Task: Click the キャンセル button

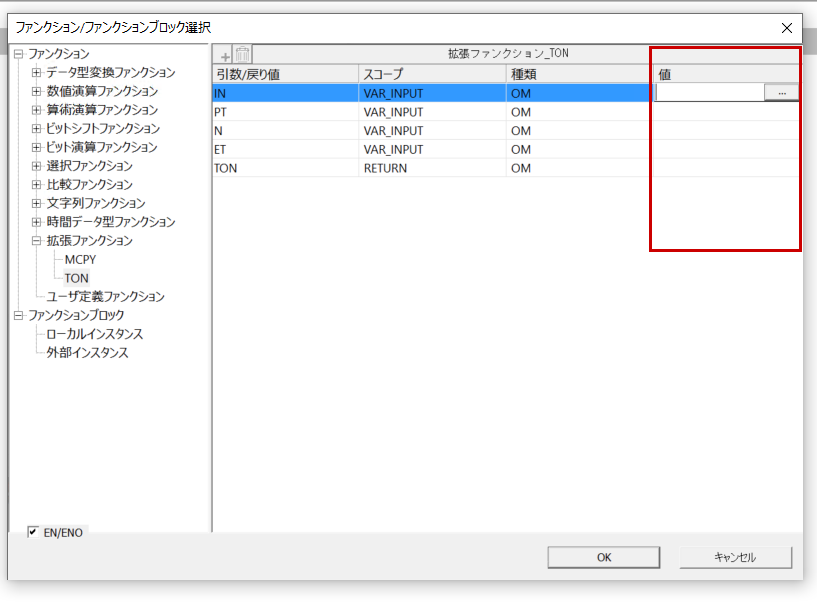Action: pyautogui.click(x=735, y=557)
